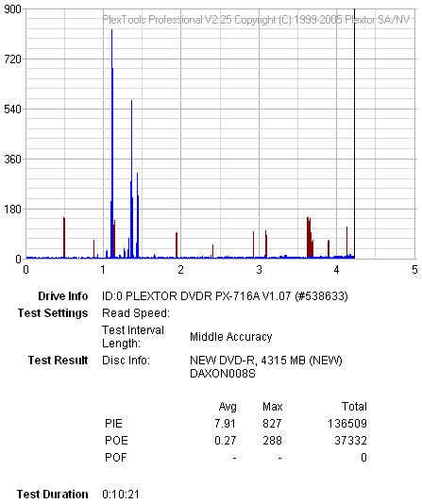Click the Read Speed label
The width and height of the screenshot is (422, 504).
point(136,313)
